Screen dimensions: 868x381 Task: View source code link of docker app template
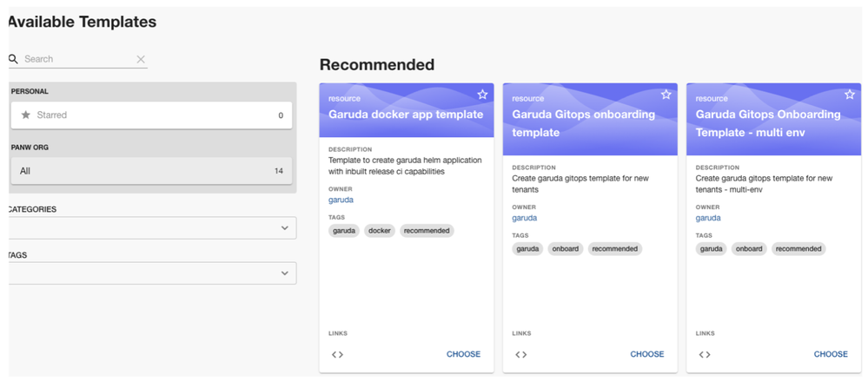[x=337, y=354]
